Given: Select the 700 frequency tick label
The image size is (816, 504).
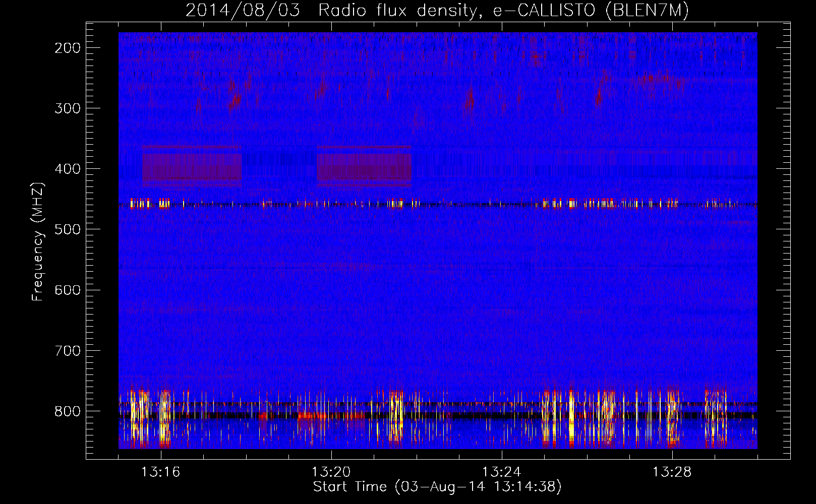Looking at the screenshot, I should [x=68, y=350].
